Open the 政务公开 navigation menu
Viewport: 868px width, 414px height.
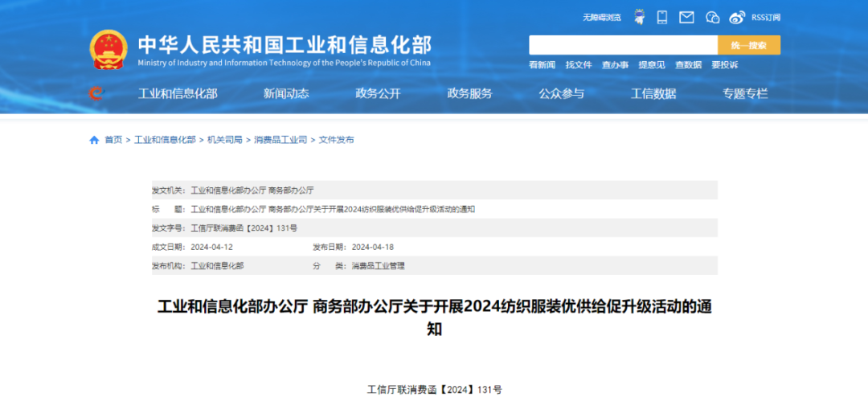pos(378,94)
